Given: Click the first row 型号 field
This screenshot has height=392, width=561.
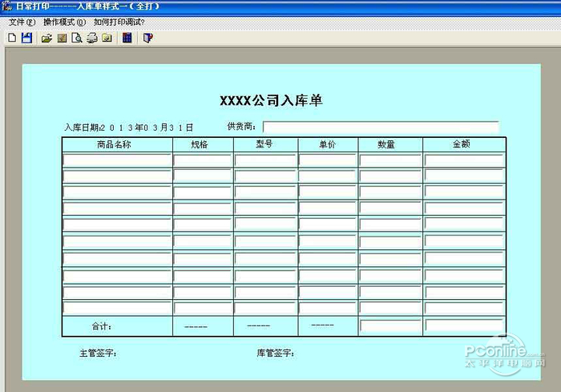Looking at the screenshot, I should 265,160.
